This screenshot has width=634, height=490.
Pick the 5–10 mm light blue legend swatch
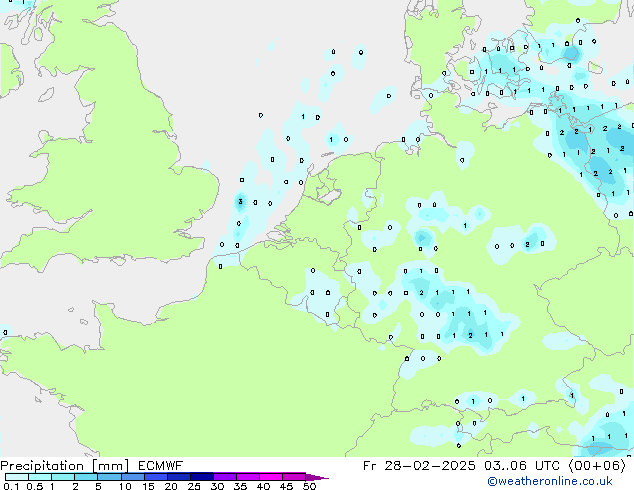pos(109,477)
